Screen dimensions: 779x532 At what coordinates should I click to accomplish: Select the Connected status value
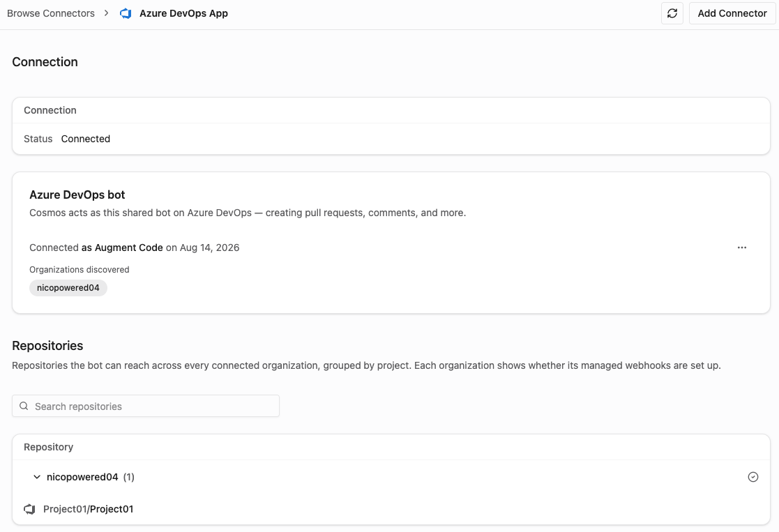(x=86, y=139)
